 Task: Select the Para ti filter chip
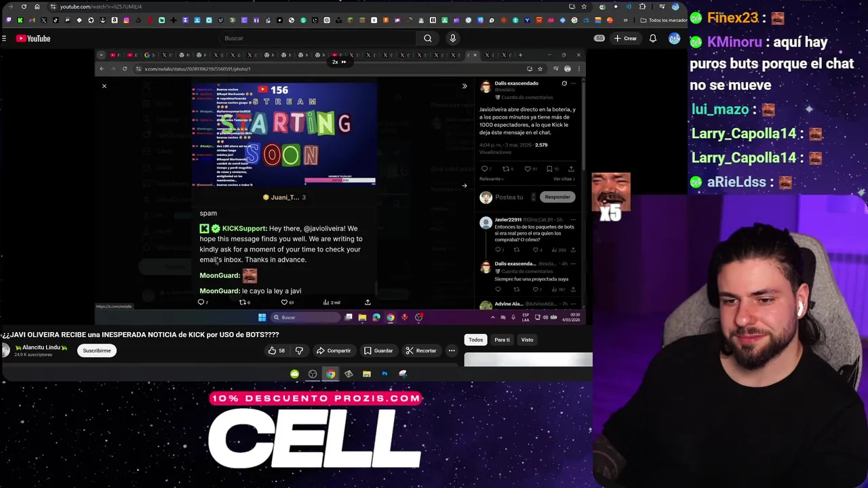pos(502,340)
